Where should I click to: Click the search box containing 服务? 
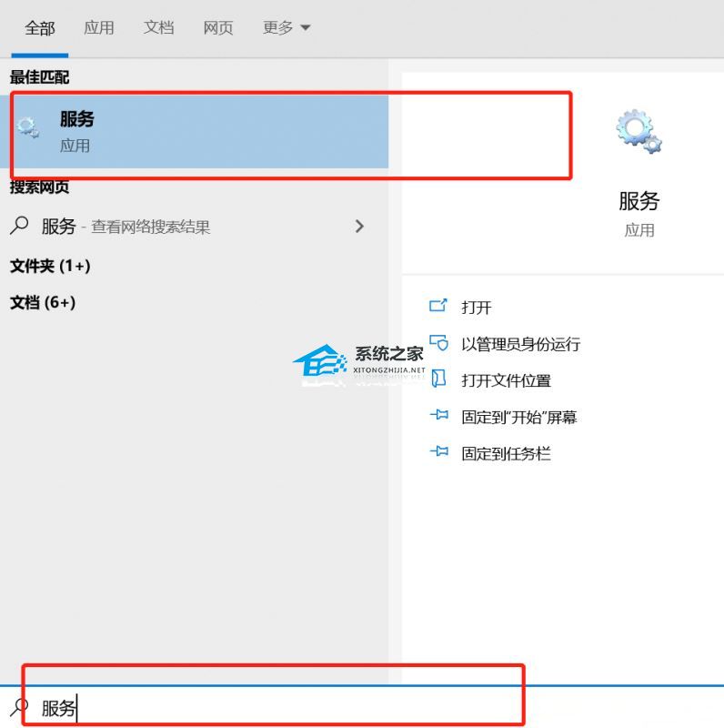[362, 708]
